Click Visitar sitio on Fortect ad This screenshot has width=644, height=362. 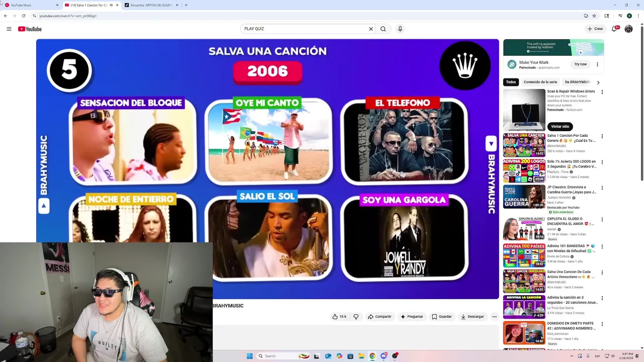pyautogui.click(x=560, y=126)
